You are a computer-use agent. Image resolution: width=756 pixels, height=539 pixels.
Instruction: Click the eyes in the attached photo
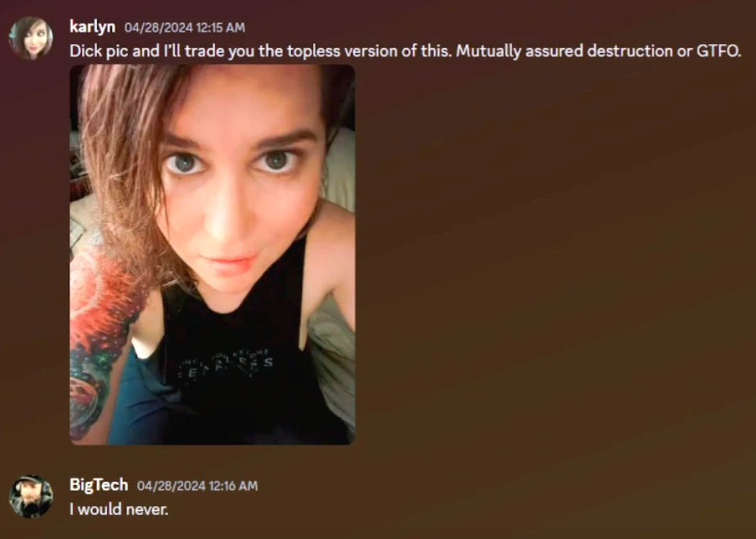tap(232, 162)
